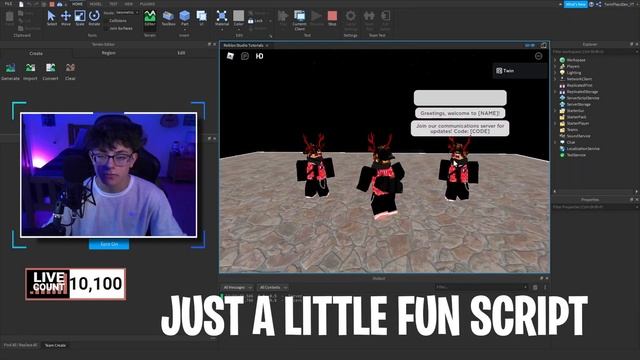Expand the Players node in Explorer
The image size is (640, 360).
555,66
